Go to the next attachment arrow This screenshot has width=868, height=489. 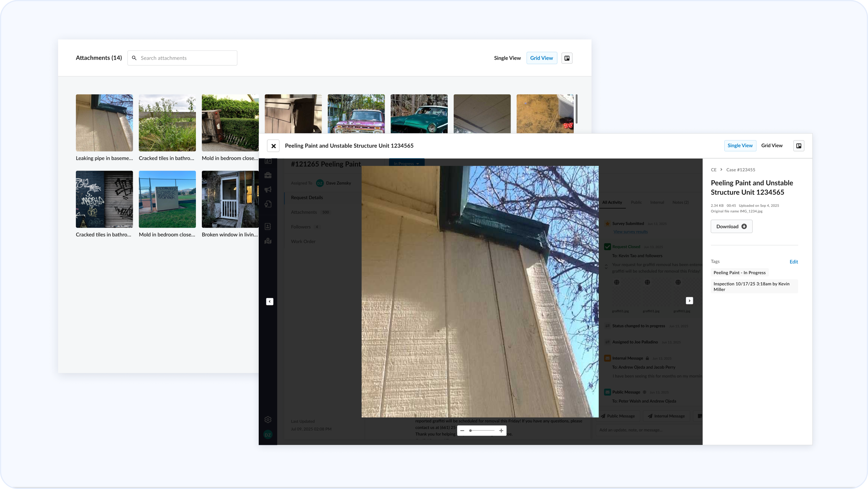point(689,300)
